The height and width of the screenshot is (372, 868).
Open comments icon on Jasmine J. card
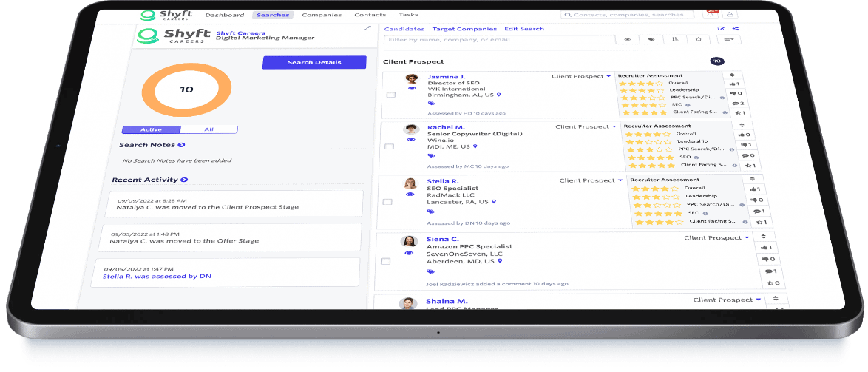pos(737,103)
